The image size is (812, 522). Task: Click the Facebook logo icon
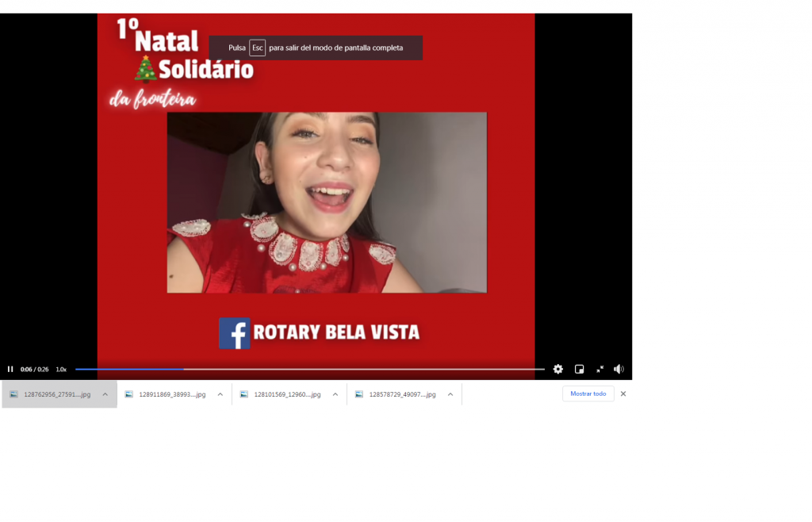pyautogui.click(x=235, y=333)
